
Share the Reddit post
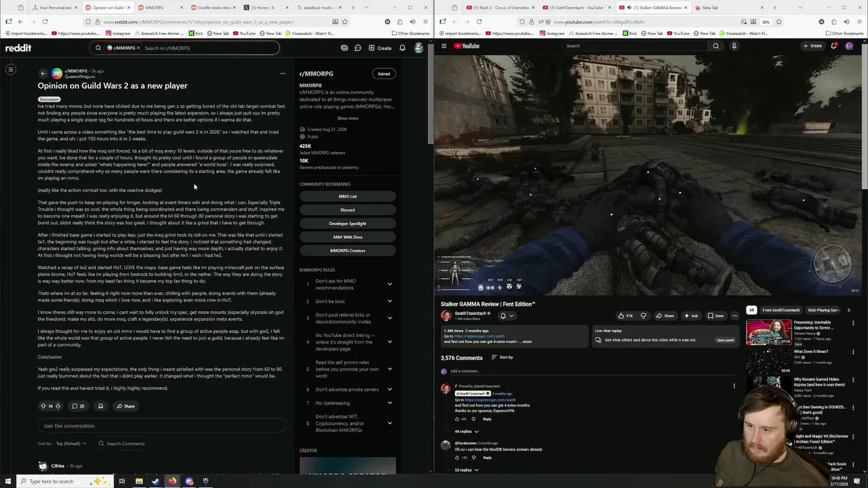point(125,406)
